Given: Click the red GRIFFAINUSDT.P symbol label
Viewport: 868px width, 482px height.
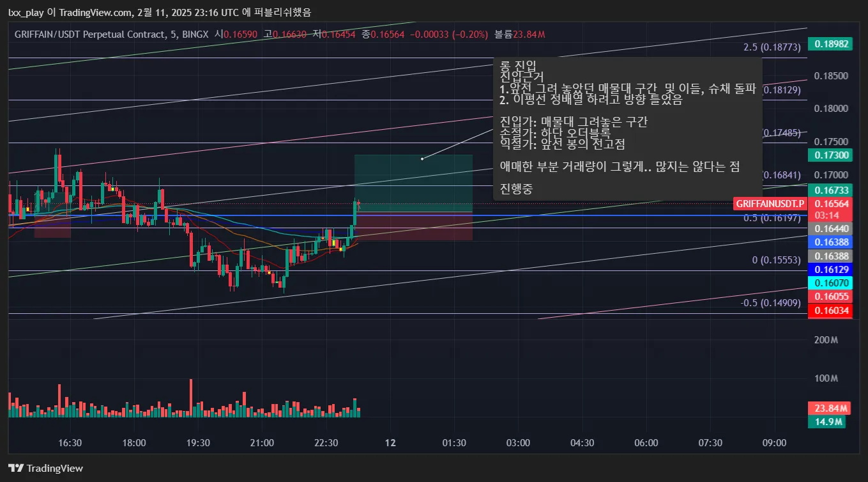Looking at the screenshot, I should pos(771,203).
